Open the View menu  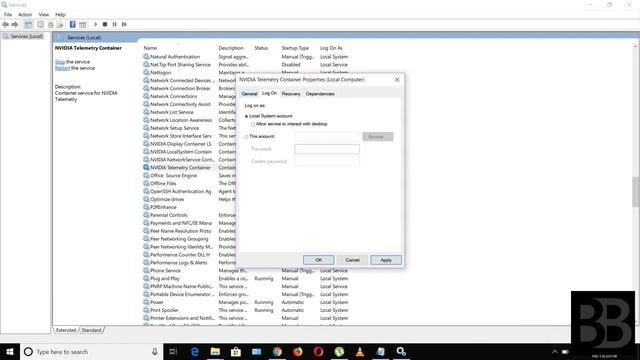[44, 14]
